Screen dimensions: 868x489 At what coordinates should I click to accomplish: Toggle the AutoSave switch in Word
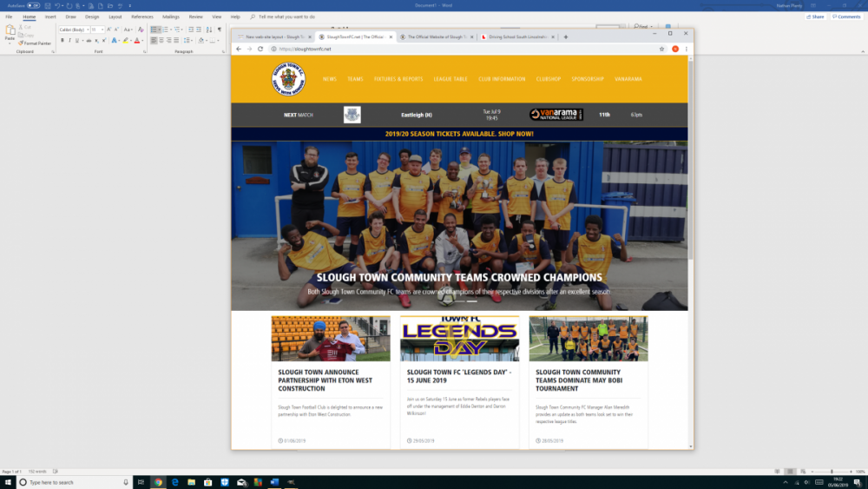point(33,5)
